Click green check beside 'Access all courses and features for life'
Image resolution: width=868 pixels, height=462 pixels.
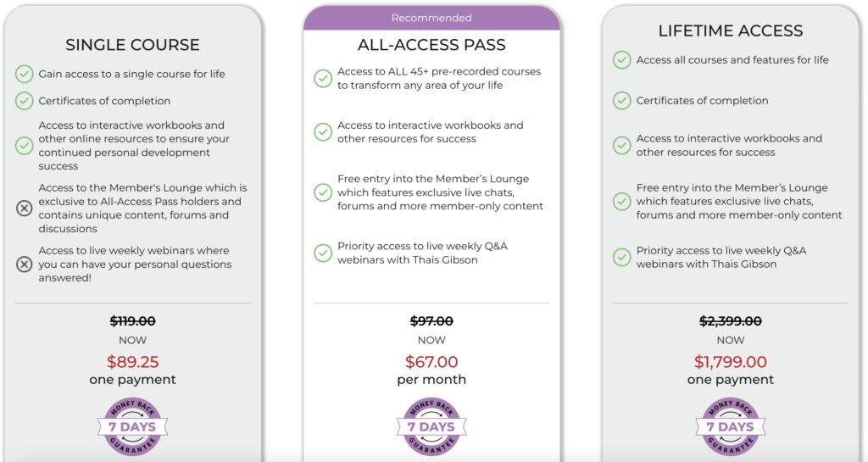pyautogui.click(x=621, y=59)
